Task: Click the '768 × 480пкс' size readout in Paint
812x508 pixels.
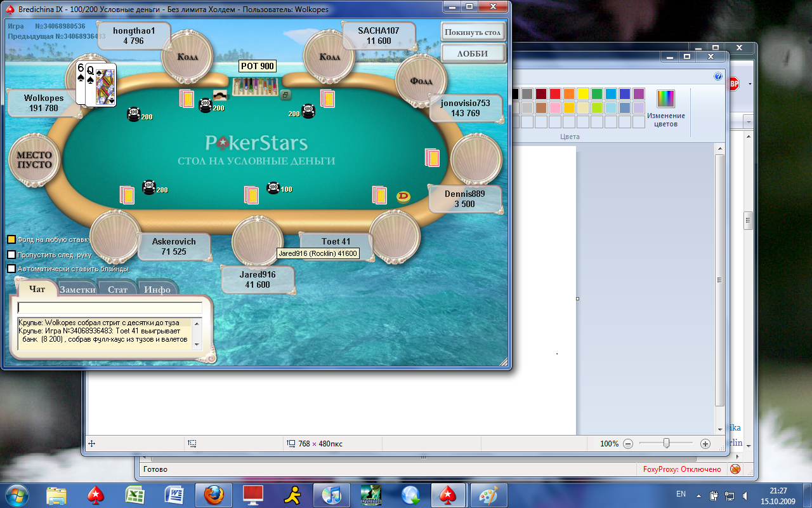Action: [320, 444]
